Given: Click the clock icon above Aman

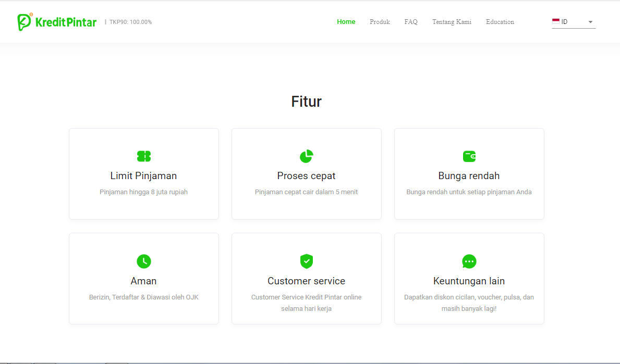Looking at the screenshot, I should coord(143,261).
